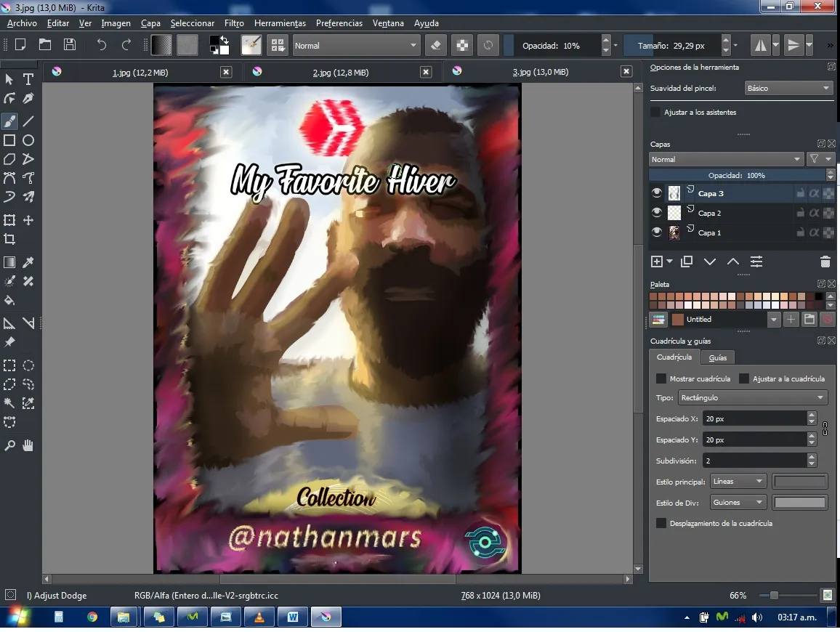Select the Rectangle shape tool
The width and height of the screenshot is (840, 632).
(9, 140)
